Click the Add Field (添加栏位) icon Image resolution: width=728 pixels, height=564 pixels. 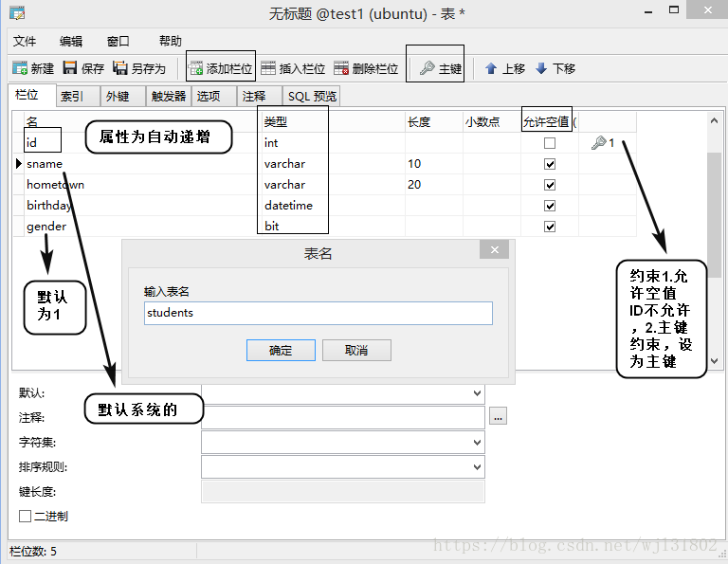(x=196, y=68)
